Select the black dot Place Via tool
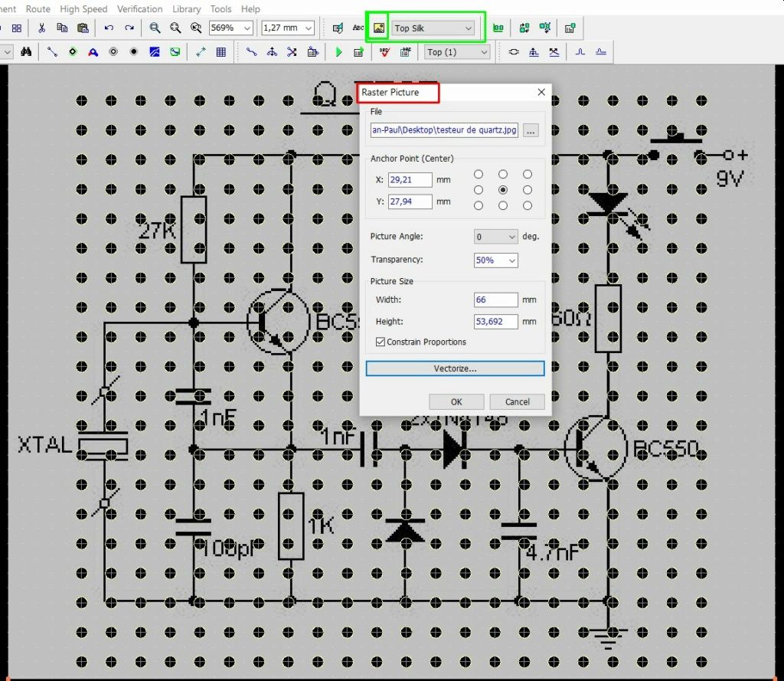Screen dimensions: 784x681 click(x=133, y=52)
